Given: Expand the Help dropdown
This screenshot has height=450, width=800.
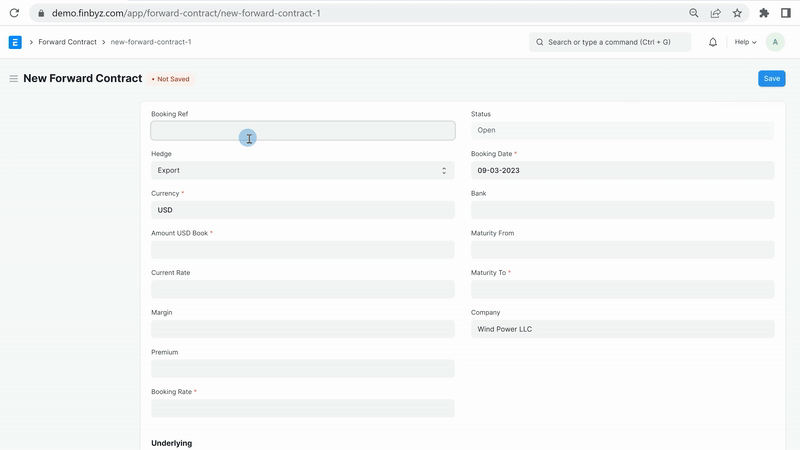Looking at the screenshot, I should [745, 42].
